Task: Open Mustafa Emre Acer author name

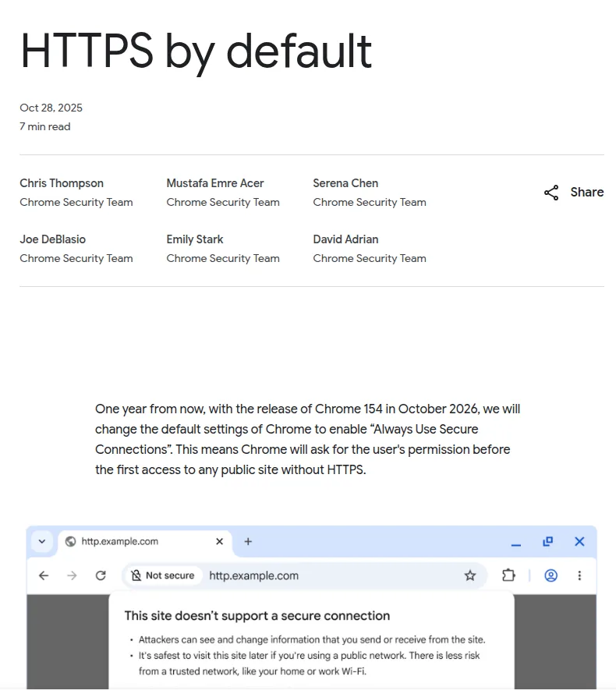Action: [215, 182]
